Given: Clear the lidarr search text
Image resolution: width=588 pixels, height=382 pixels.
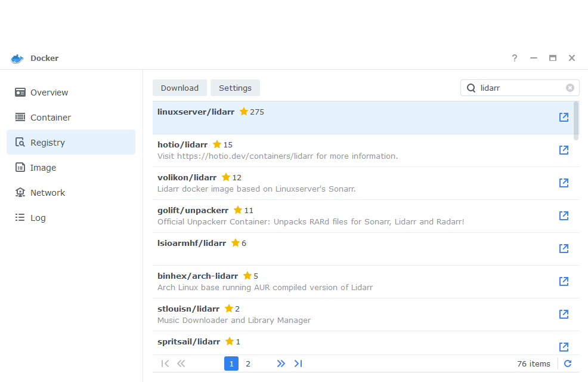Looking at the screenshot, I should coord(570,88).
